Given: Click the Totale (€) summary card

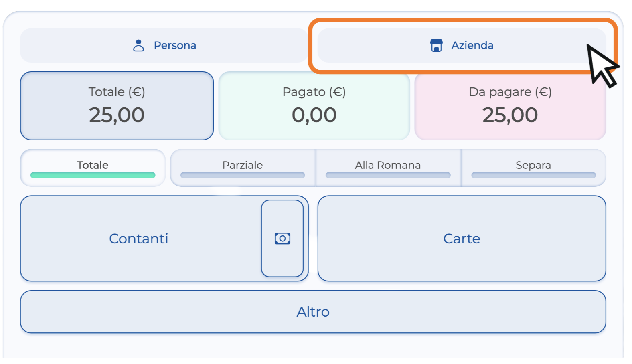Looking at the screenshot, I should [117, 106].
